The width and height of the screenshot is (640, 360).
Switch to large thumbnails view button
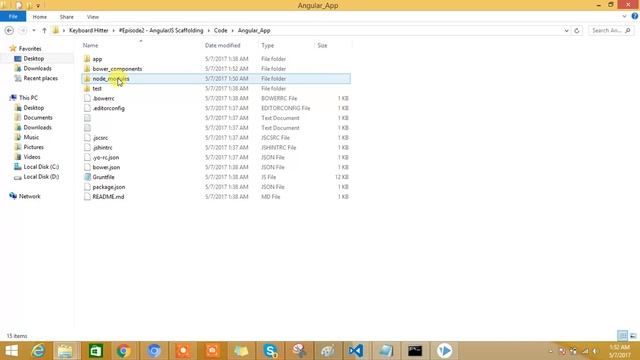point(633,336)
